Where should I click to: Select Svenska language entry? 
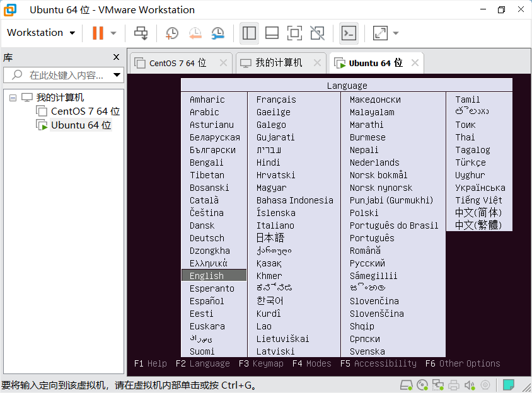coord(367,351)
